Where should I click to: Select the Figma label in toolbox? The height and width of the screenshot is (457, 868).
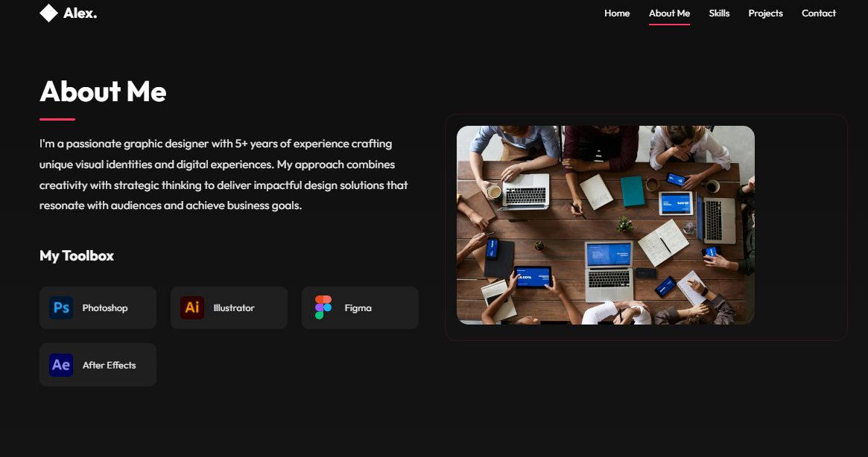point(358,308)
